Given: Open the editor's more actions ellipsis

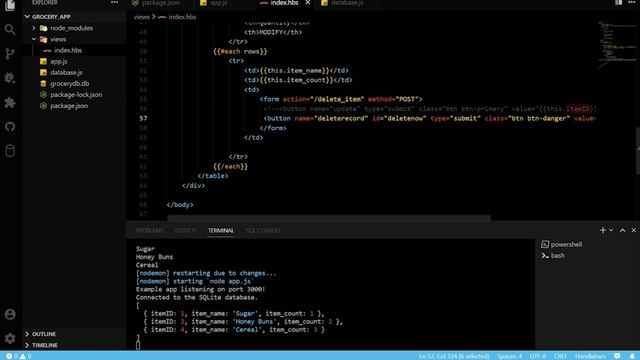Looking at the screenshot, I should pos(631,2).
